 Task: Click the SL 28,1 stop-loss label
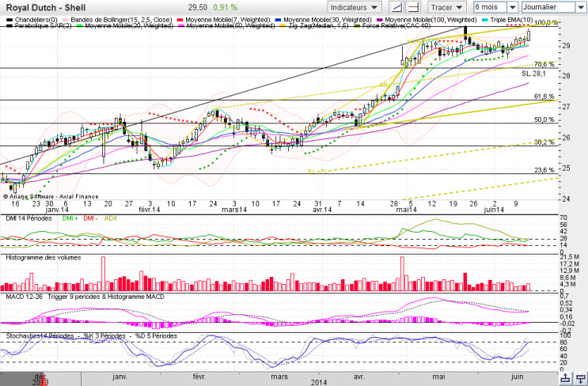pos(533,74)
